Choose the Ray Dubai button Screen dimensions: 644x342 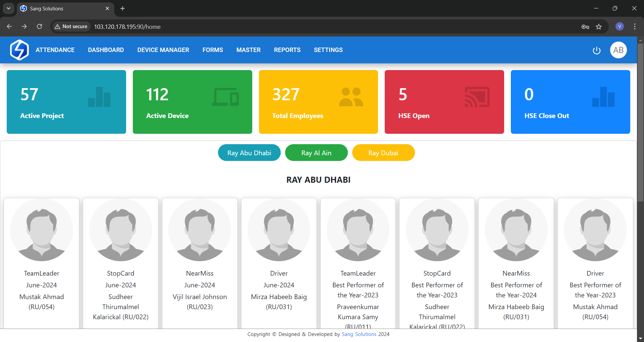coord(383,153)
